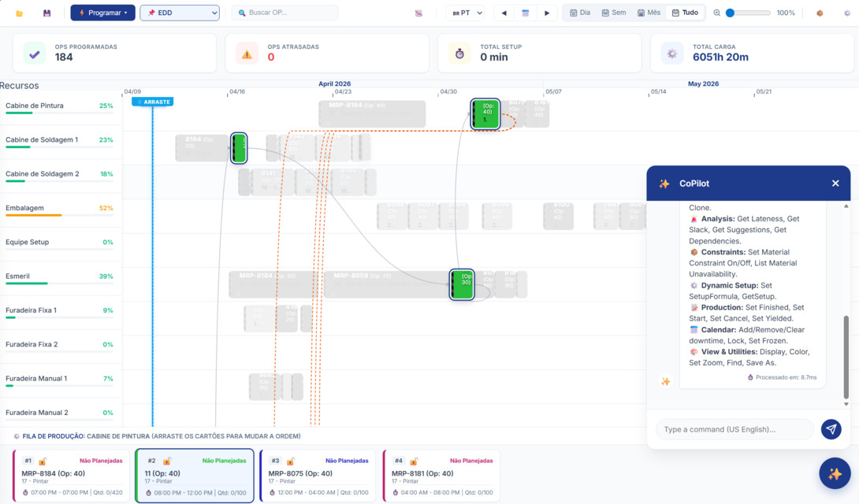Send a command in CoPilot

pyautogui.click(x=831, y=429)
